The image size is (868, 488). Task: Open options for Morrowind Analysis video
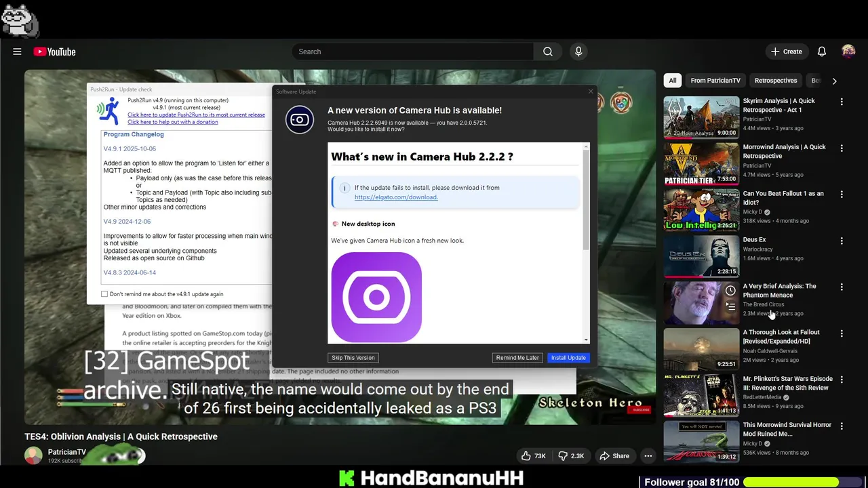point(842,148)
